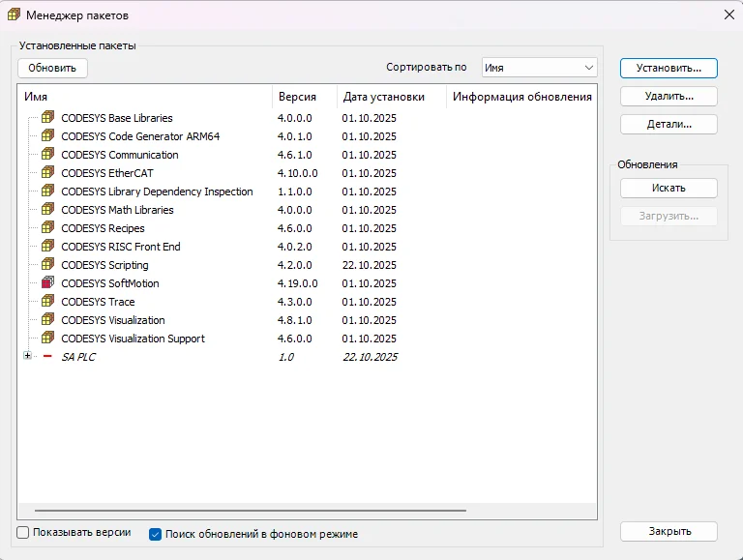Click version 4.2.0.0 of CODESYS Scripting
The width and height of the screenshot is (743, 560).
(x=295, y=265)
